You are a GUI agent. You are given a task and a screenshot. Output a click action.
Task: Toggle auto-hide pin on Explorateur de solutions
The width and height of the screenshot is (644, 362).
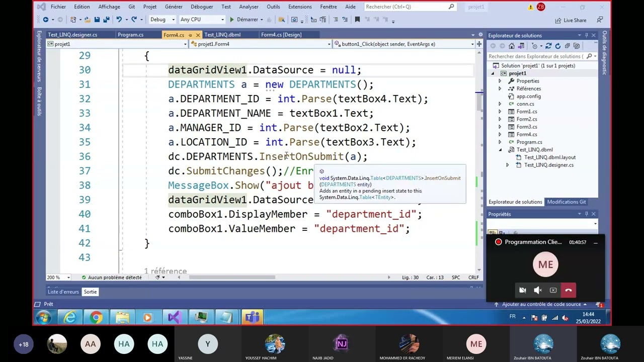[x=586, y=35]
